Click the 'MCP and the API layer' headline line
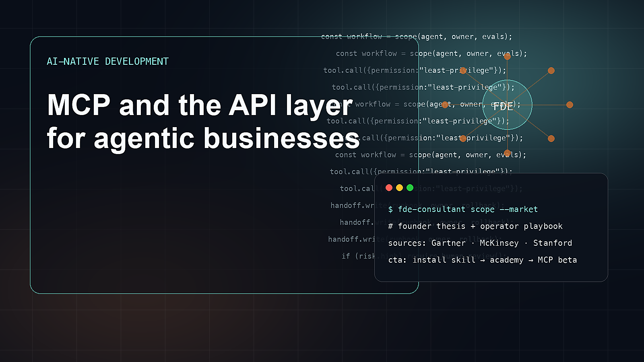The image size is (644, 362). (x=200, y=105)
